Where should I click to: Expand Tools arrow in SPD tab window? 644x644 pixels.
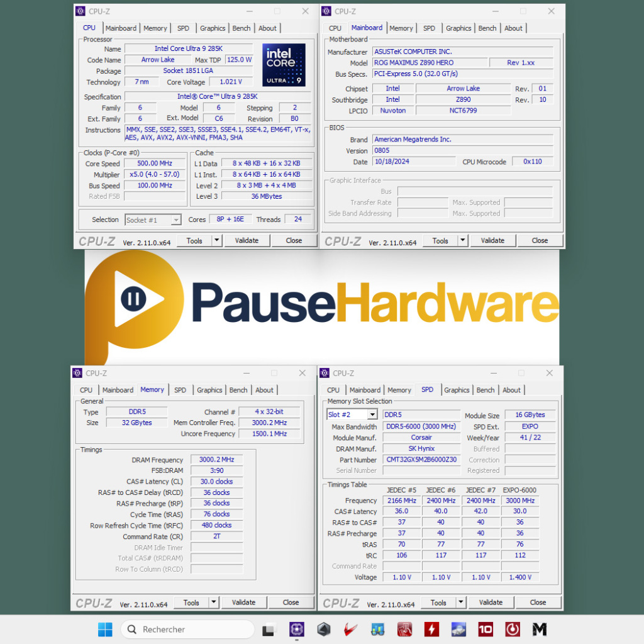coord(461,602)
